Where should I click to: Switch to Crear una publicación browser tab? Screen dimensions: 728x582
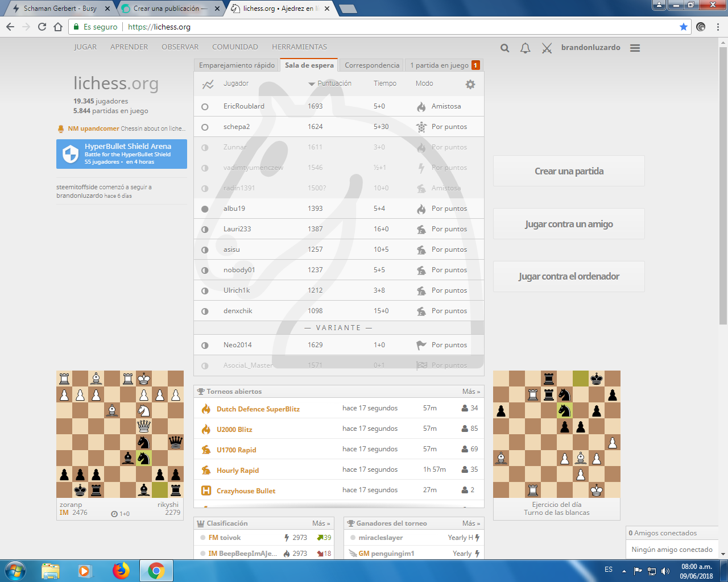pyautogui.click(x=171, y=9)
